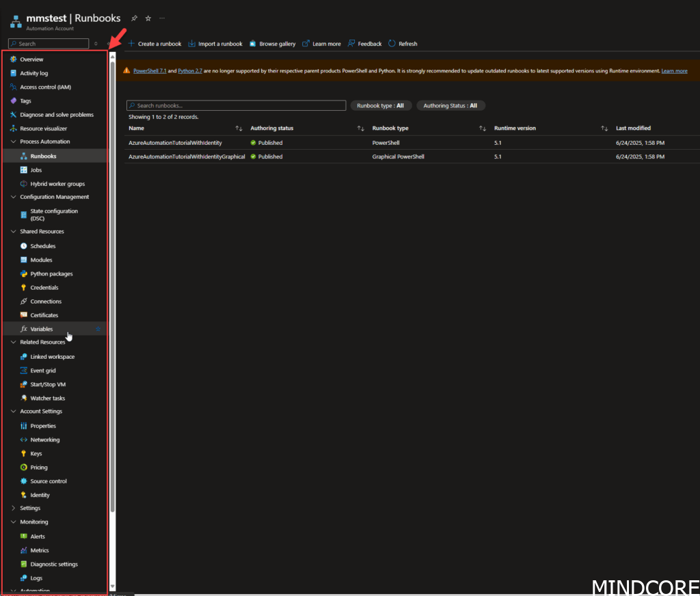
Task: Sort runbooks by Name column arrows
Action: click(x=239, y=128)
